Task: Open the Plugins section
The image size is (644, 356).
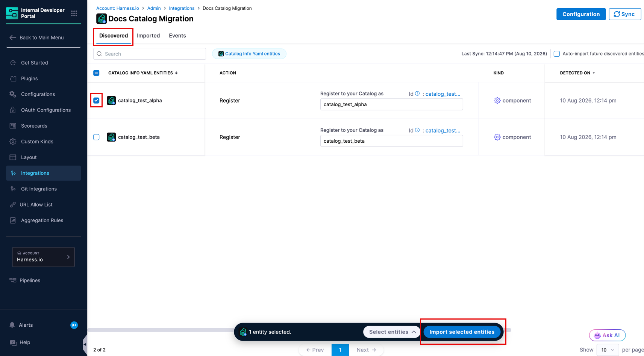Action: point(29,78)
